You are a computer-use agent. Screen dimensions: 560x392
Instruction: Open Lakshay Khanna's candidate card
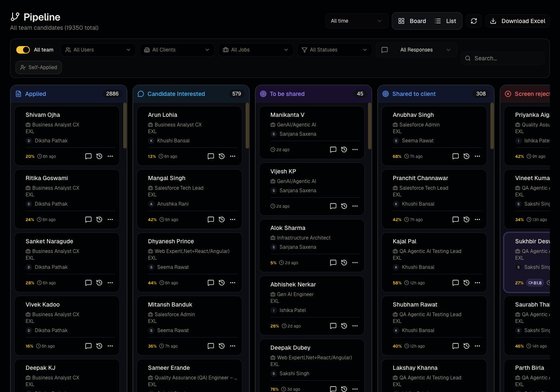pyautogui.click(x=434, y=376)
